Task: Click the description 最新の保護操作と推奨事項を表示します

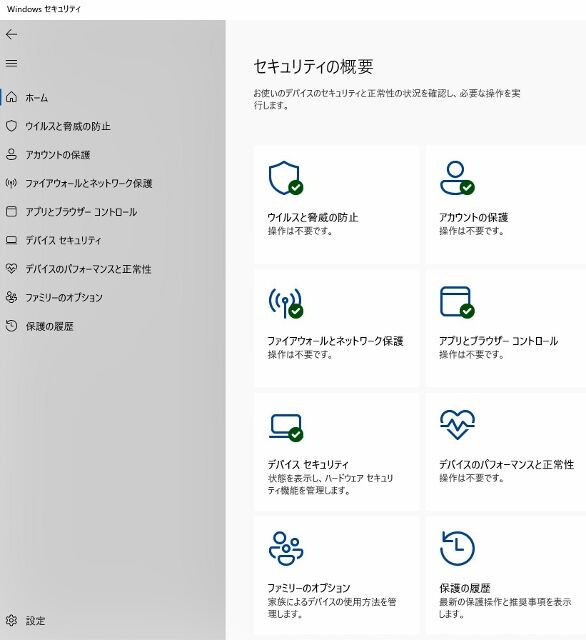Action: [x=505, y=607]
